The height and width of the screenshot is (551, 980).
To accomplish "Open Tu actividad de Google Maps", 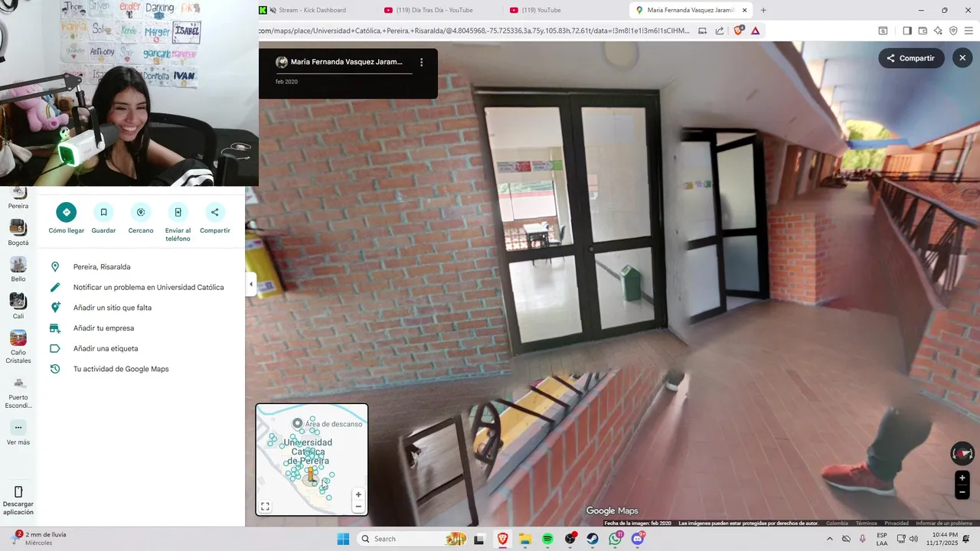I will pos(142,369).
